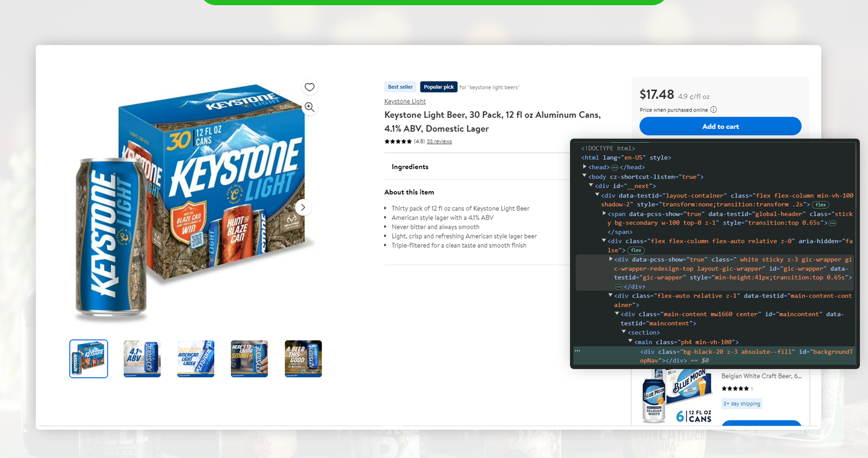Viewport: 868px width, 458px height.
Task: Click the magnifier zoom icon on product image
Action: click(x=310, y=107)
